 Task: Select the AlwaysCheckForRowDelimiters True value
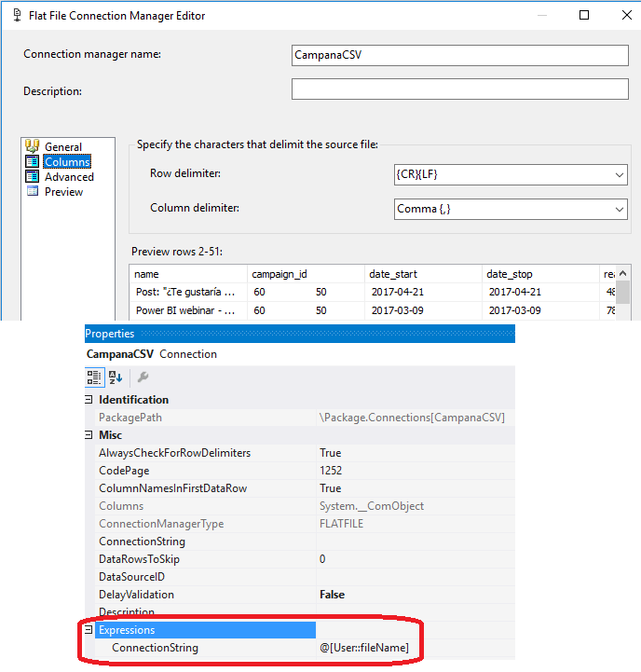click(331, 453)
